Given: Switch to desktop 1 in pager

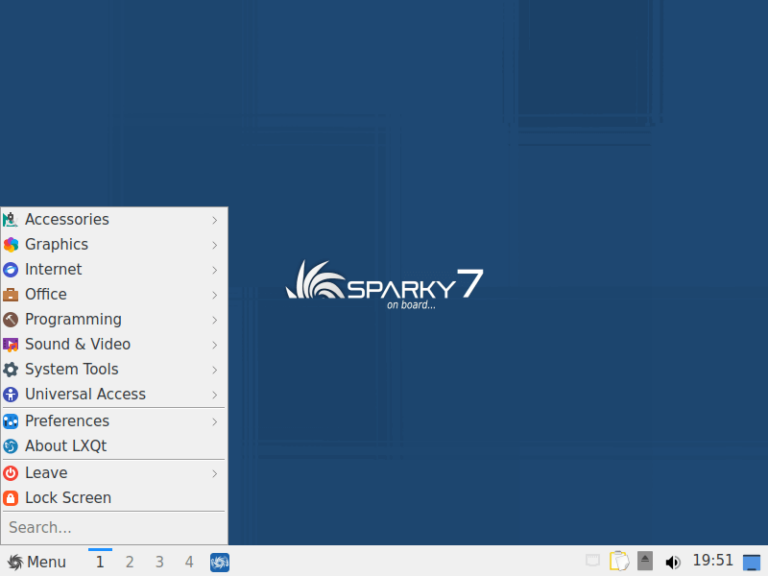Looking at the screenshot, I should pyautogui.click(x=100, y=562).
